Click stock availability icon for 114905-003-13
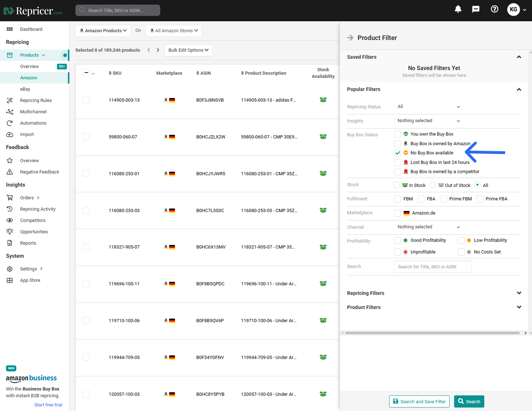 323,100
